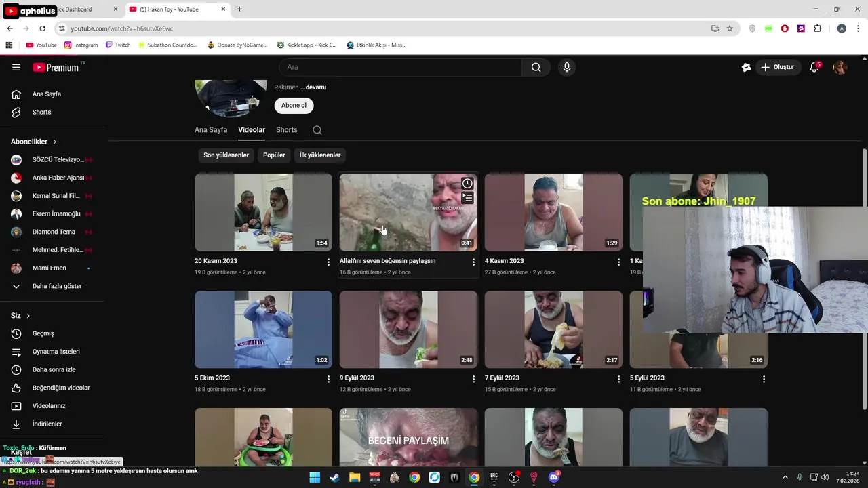
Task: Search within channel using magnifier icon
Action: pos(317,130)
